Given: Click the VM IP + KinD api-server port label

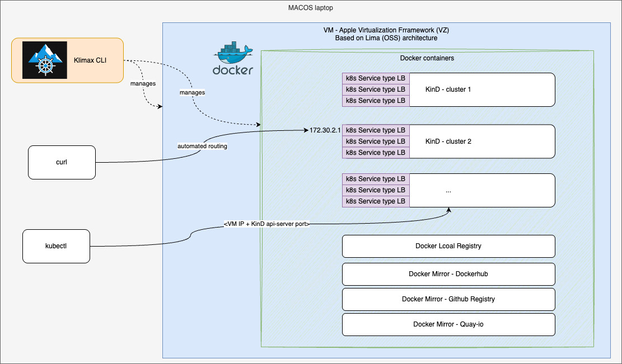Looking at the screenshot, I should point(266,224).
